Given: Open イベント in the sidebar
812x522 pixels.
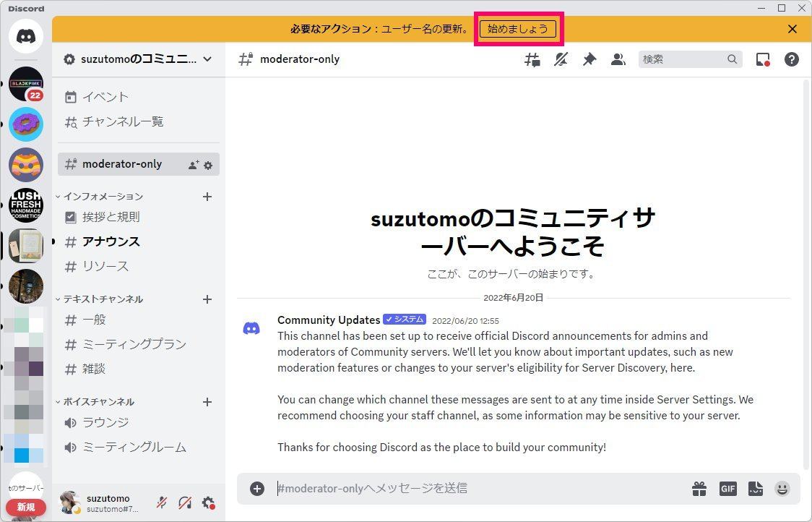Looking at the screenshot, I should click(139, 97).
